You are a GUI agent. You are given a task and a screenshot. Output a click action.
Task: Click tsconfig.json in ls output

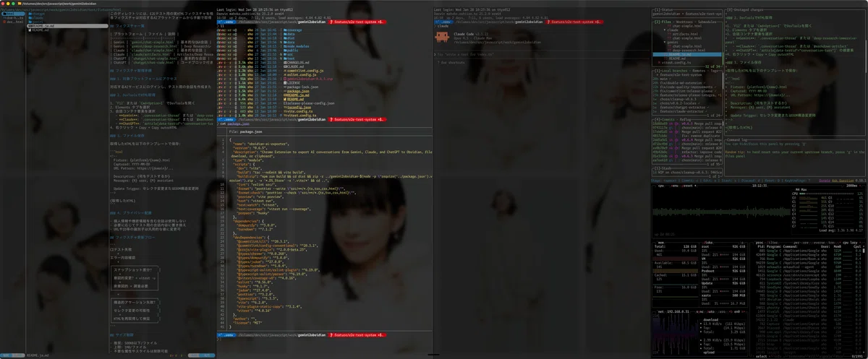click(x=299, y=108)
